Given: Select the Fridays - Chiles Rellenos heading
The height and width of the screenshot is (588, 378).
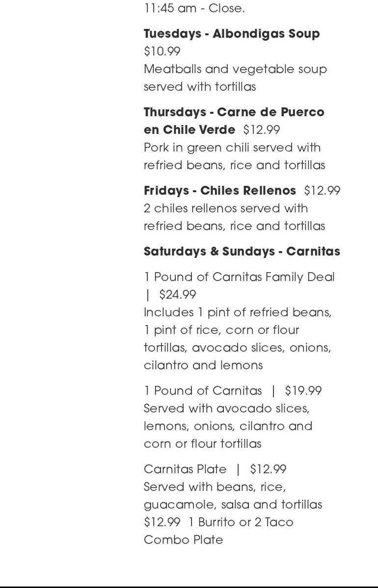Looking at the screenshot, I should 220,191.
